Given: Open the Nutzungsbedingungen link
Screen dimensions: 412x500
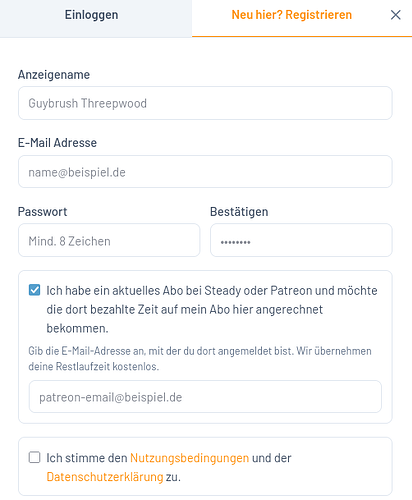Looking at the screenshot, I should [x=189, y=458].
